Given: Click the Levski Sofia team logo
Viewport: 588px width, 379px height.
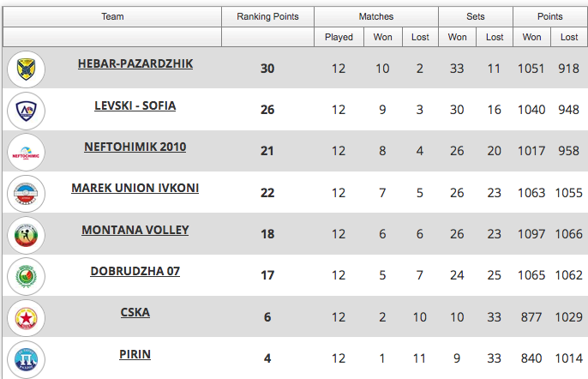Looking at the screenshot, I should tap(26, 110).
